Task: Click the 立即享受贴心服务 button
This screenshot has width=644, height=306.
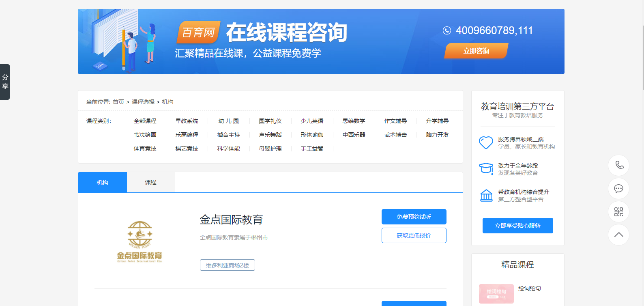Action: 517,226
